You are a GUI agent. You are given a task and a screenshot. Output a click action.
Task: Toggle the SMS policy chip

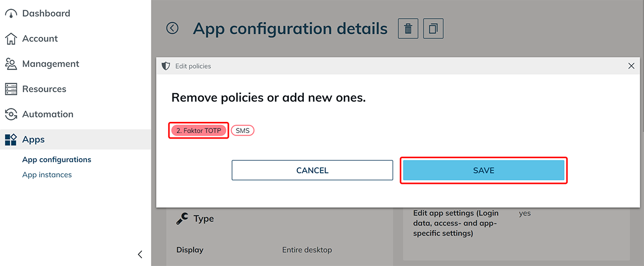243,130
